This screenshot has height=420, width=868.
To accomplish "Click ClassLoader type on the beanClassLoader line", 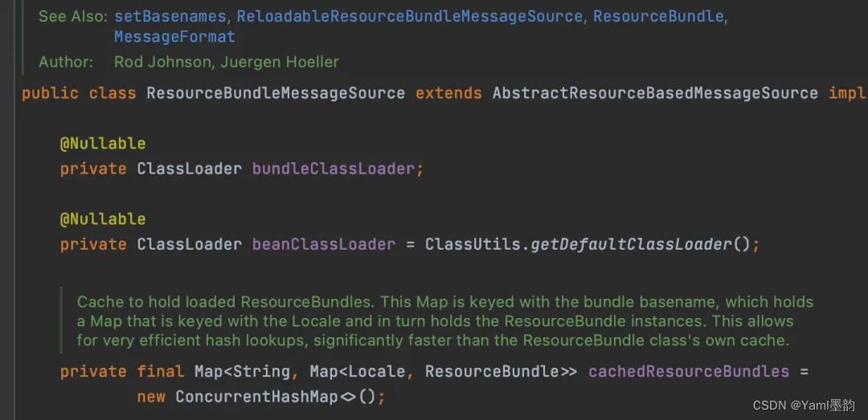I will pos(190,244).
